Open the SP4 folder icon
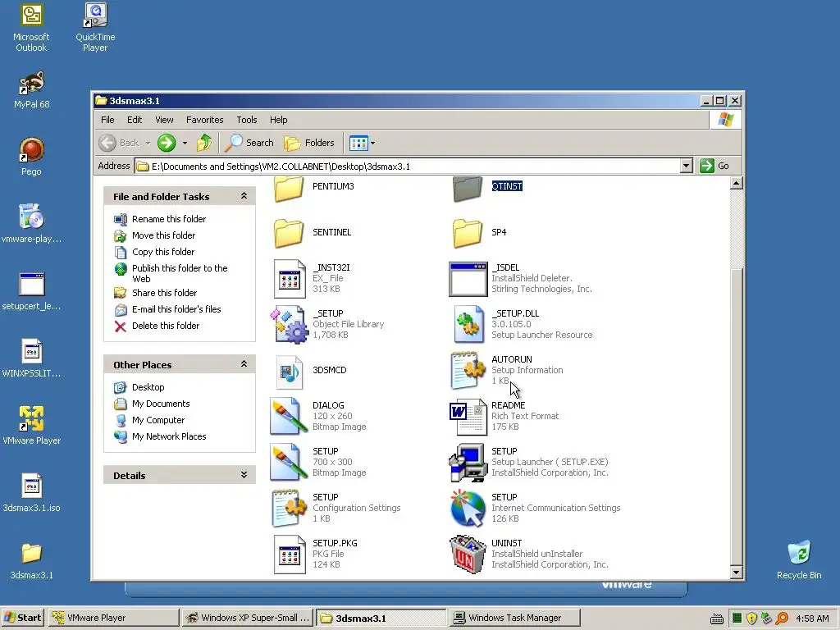Screen dimensions: 840x630 (x=468, y=233)
